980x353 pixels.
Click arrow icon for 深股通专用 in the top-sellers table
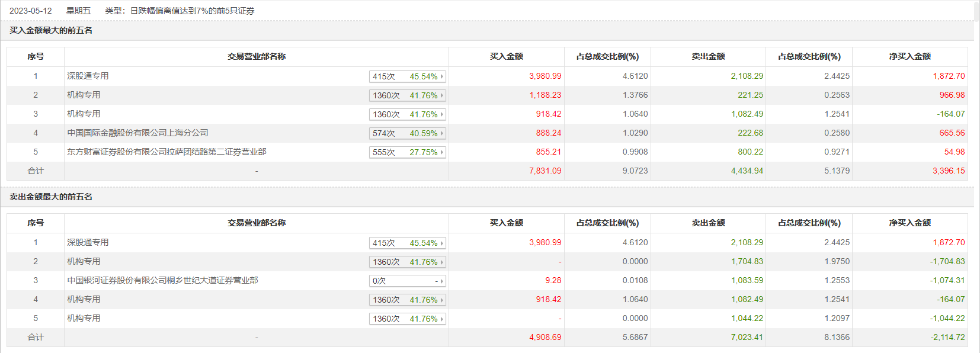[442, 243]
